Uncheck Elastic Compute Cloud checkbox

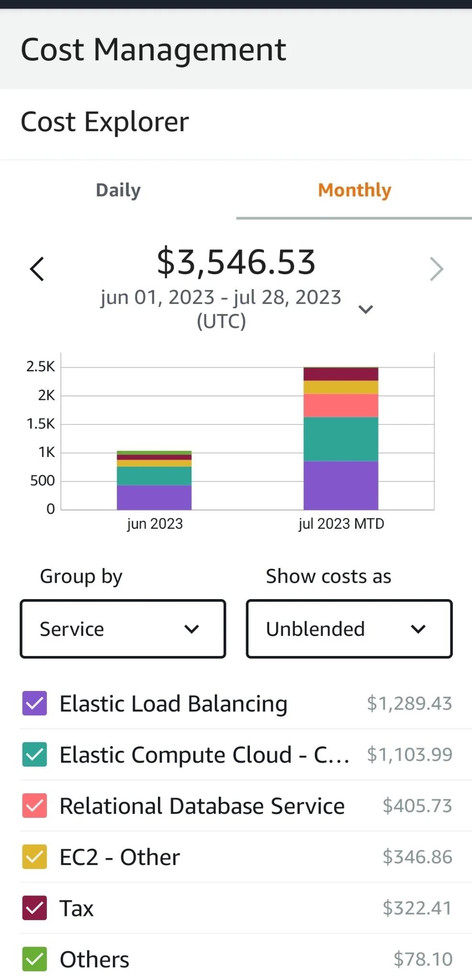(x=34, y=755)
